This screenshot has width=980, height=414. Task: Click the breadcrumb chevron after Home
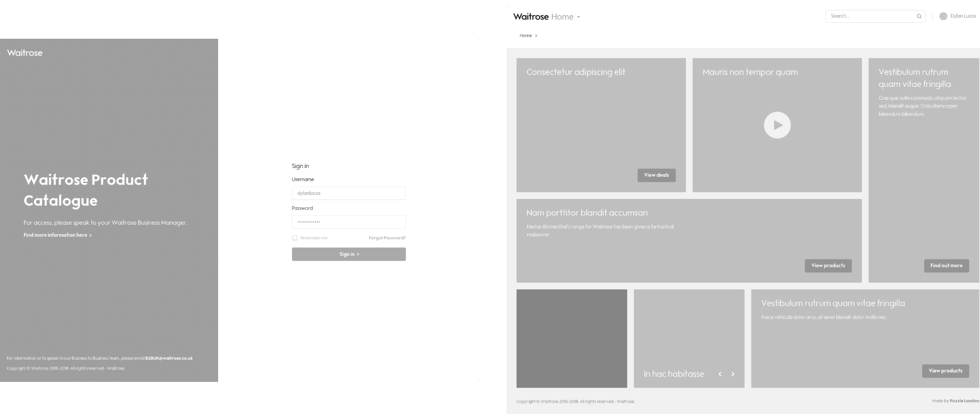536,36
